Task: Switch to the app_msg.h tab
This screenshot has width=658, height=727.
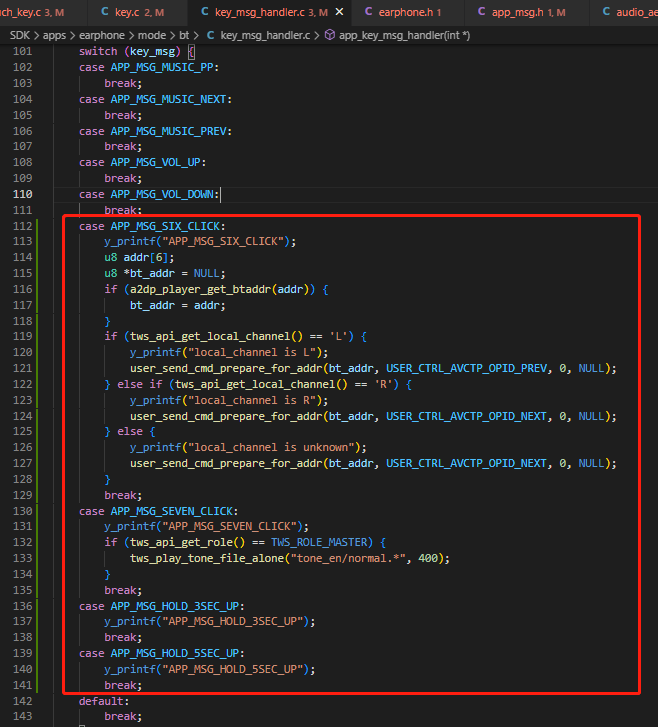Action: click(x=528, y=12)
